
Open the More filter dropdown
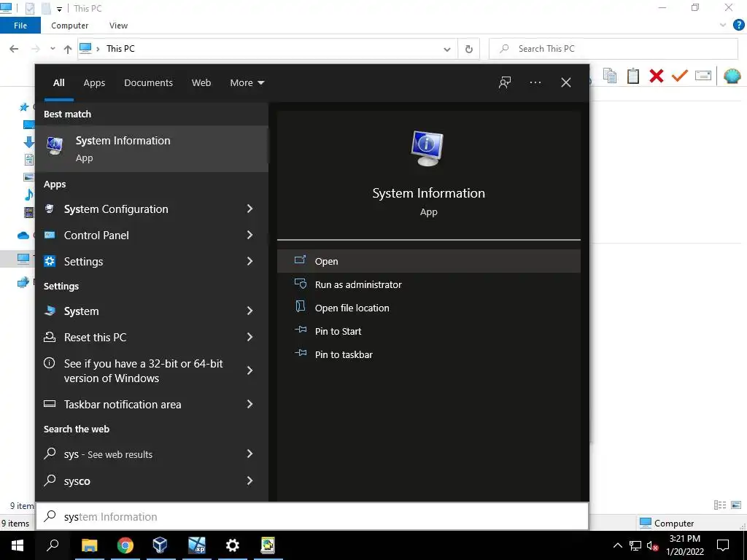tap(247, 83)
